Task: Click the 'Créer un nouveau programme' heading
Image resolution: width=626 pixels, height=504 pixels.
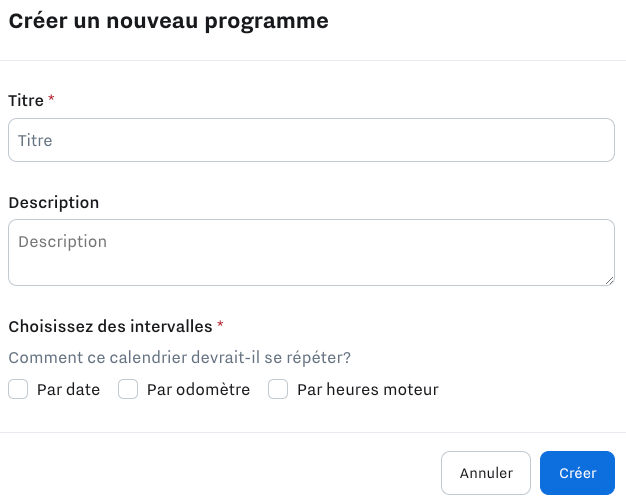Action: click(x=168, y=21)
